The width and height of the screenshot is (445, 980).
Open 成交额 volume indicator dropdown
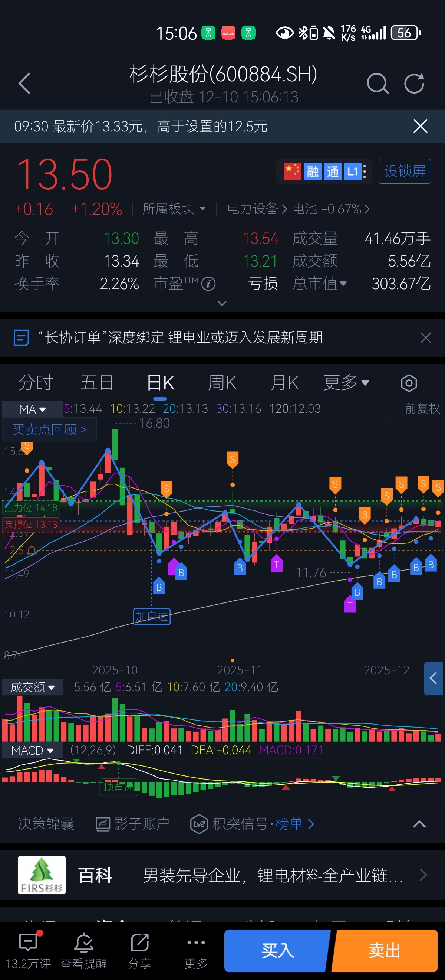click(33, 687)
